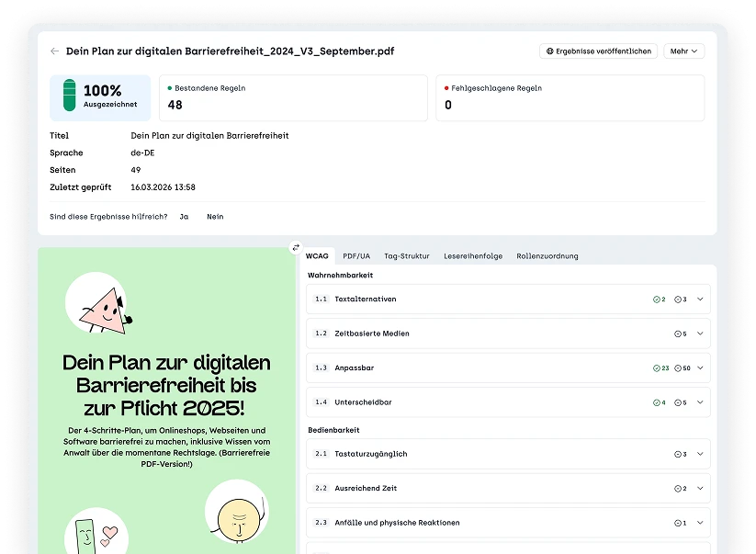Click the 1 badge on Anfälle und physische Reaktionen

681,522
